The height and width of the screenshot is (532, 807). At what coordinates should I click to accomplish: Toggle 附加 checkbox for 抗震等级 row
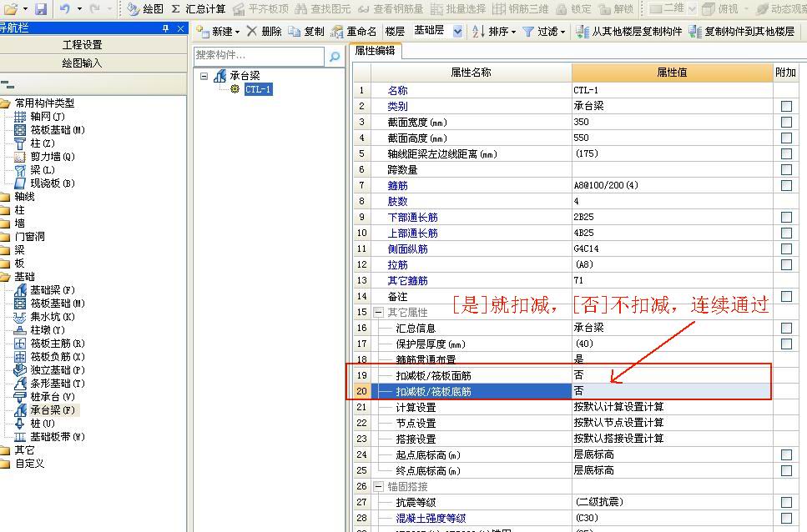786,503
